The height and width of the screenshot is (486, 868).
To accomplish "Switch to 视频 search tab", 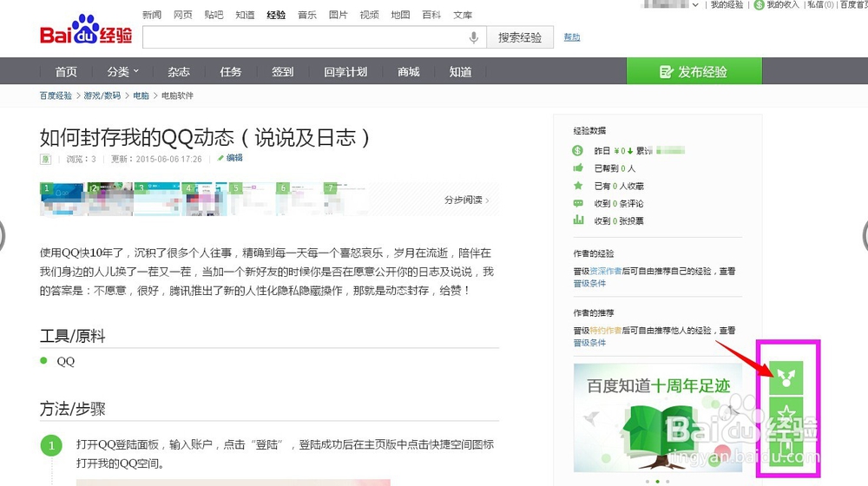I will (x=369, y=15).
